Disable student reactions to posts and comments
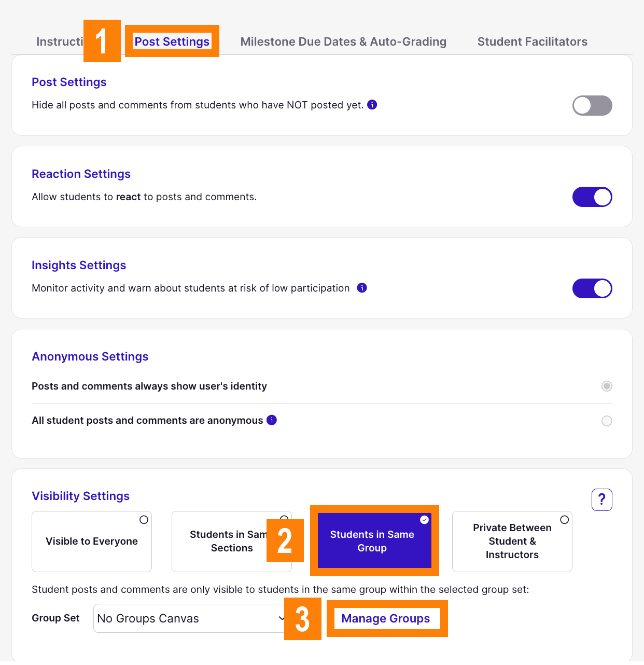Image resolution: width=644 pixels, height=665 pixels. (592, 197)
